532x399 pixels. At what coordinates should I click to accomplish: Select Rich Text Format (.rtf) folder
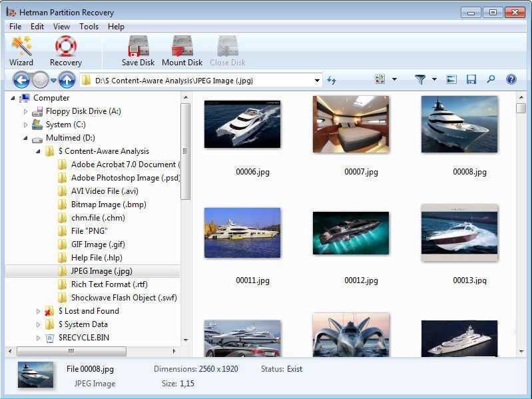[103, 284]
